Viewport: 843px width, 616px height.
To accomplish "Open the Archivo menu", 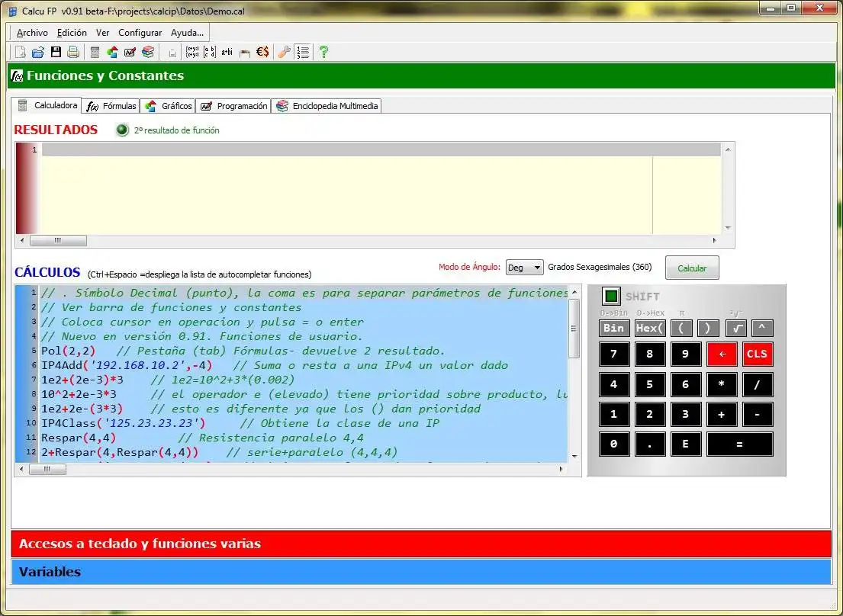I will [x=32, y=33].
